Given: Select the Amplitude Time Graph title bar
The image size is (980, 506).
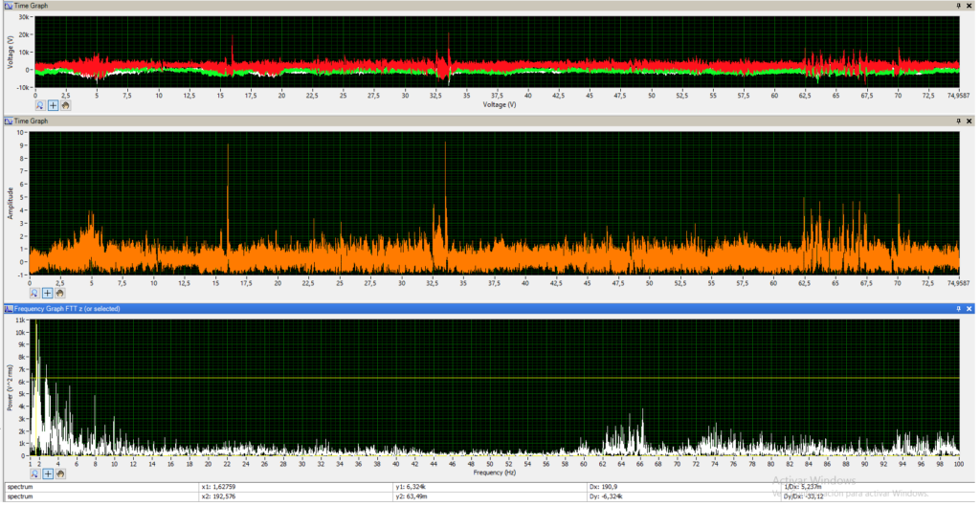Looking at the screenshot, I should coord(489,121).
